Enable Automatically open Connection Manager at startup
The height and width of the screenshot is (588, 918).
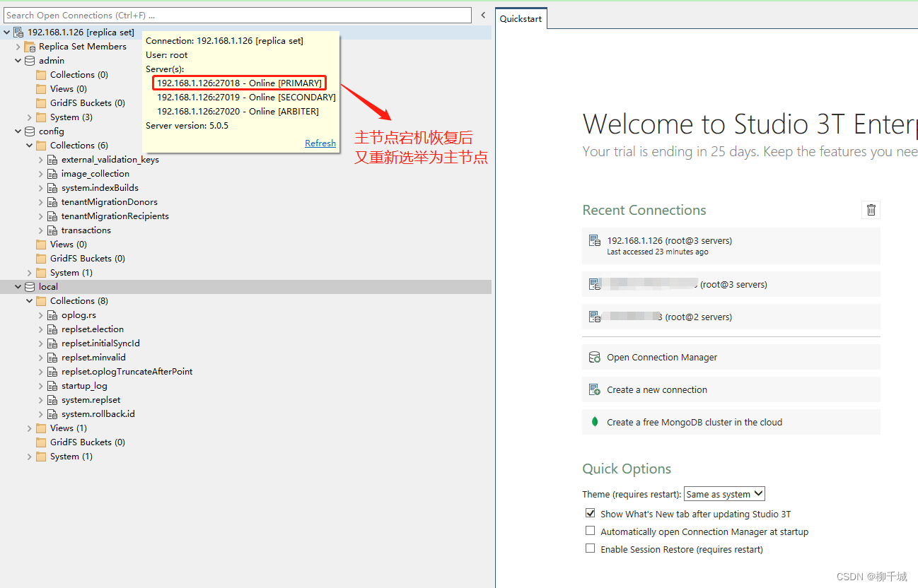coord(591,531)
